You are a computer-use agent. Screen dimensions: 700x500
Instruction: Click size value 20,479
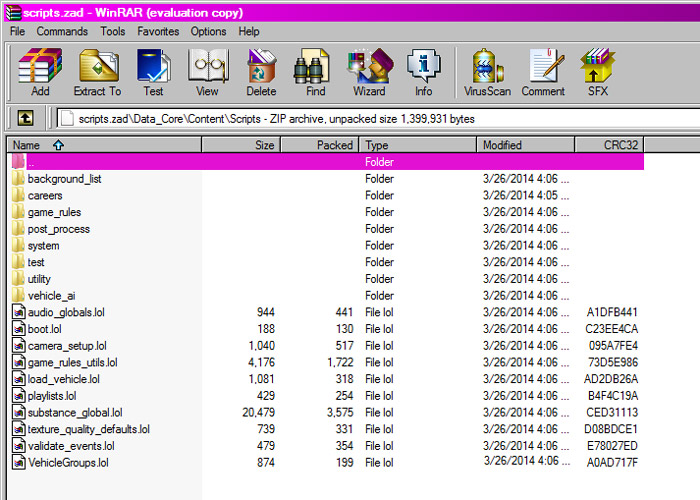(x=258, y=412)
